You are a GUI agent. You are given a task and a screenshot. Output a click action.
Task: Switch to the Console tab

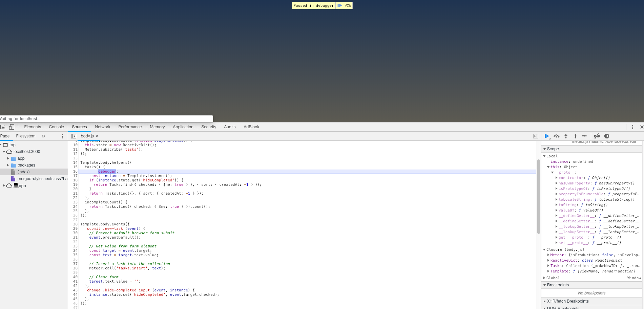tap(56, 127)
